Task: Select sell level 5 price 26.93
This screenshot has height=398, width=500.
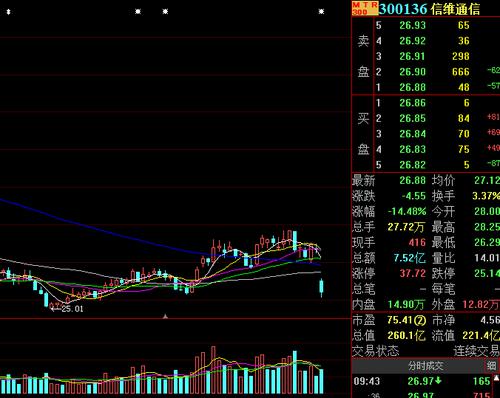Action: (413, 25)
